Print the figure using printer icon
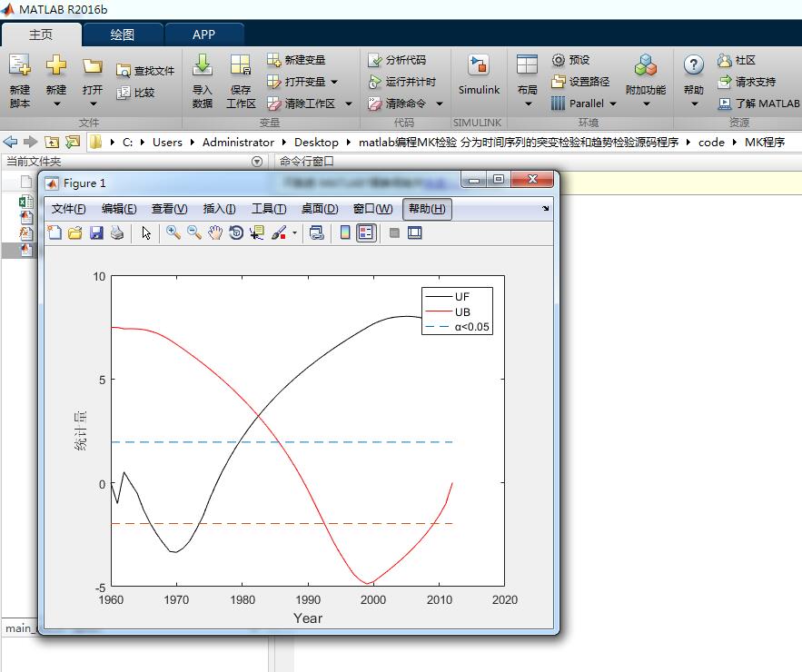Image resolution: width=802 pixels, height=672 pixels. click(117, 232)
